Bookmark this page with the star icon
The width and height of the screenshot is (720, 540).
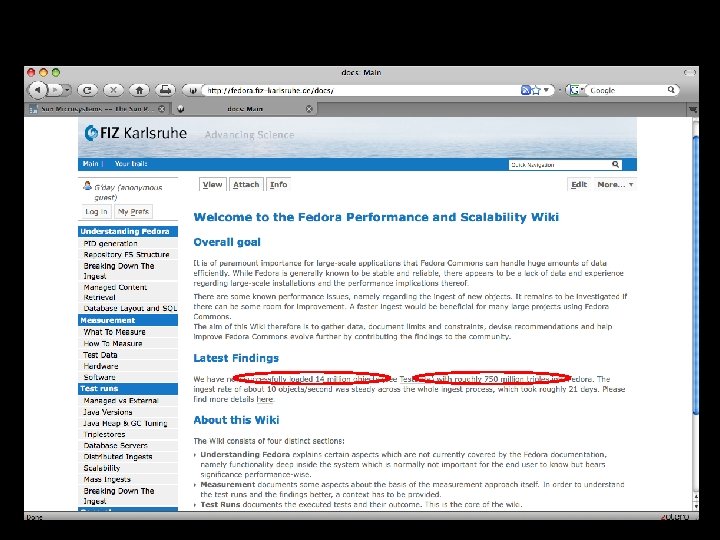[x=536, y=90]
